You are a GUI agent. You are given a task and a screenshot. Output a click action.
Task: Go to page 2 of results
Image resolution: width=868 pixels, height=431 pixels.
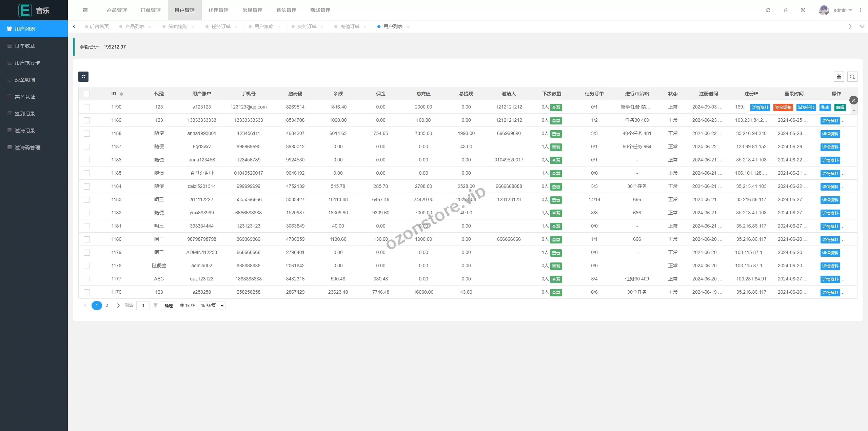click(107, 306)
